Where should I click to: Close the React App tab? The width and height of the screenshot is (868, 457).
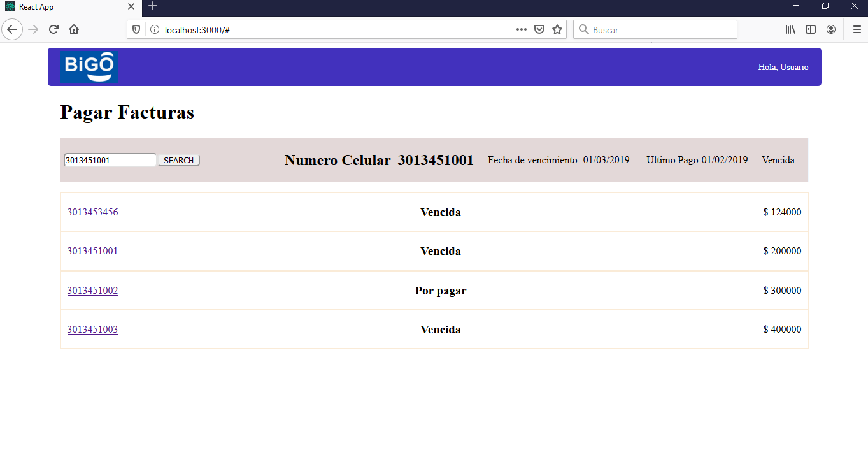coord(131,7)
